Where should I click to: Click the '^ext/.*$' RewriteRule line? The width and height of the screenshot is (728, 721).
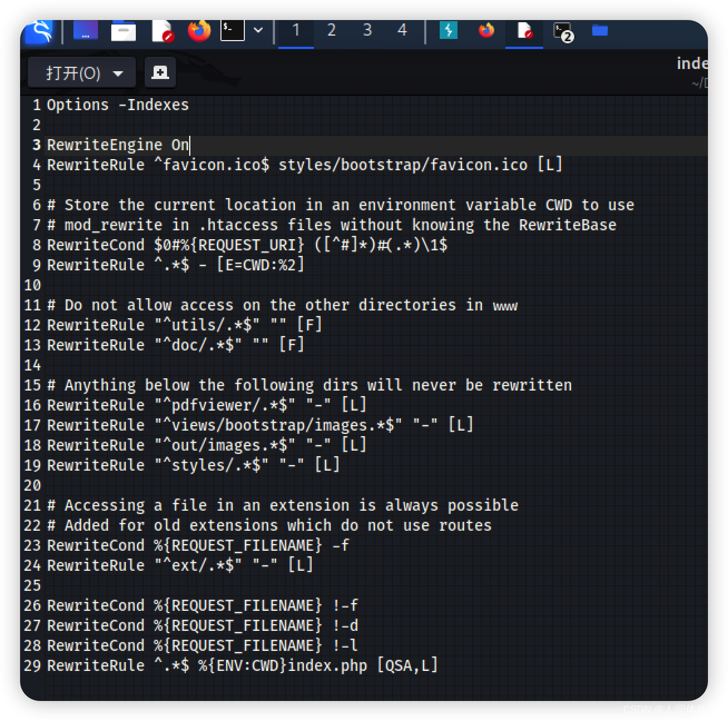tap(180, 565)
